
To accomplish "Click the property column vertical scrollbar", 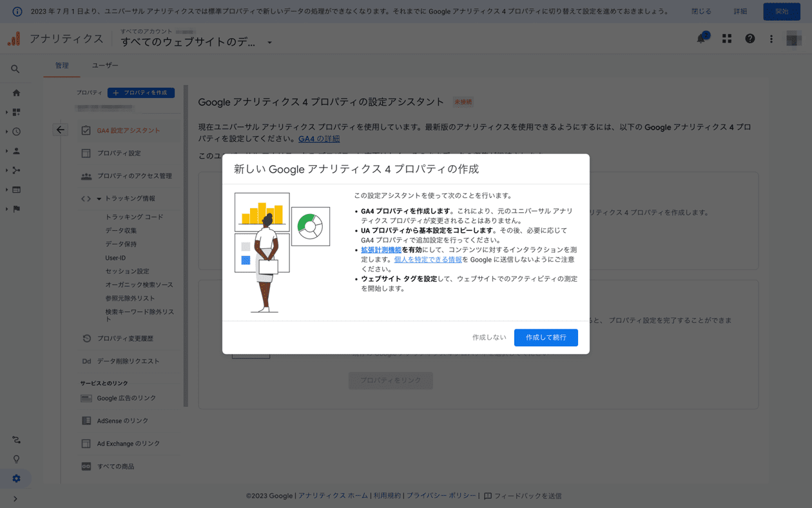I will click(x=186, y=246).
